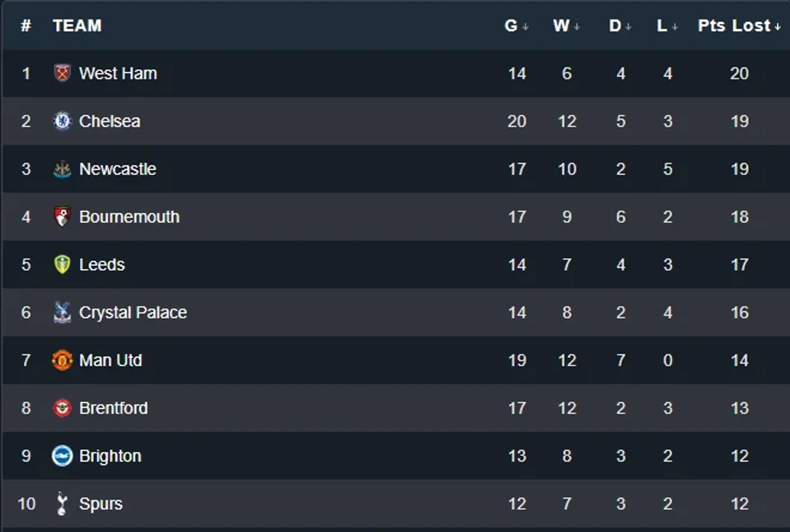Sort table by W wins column
This screenshot has height=532, width=790.
566,25
